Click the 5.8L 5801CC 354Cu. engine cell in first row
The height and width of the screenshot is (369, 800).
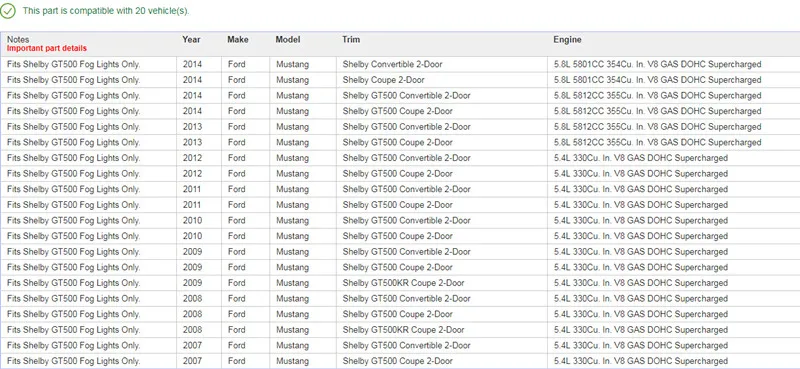(x=673, y=64)
